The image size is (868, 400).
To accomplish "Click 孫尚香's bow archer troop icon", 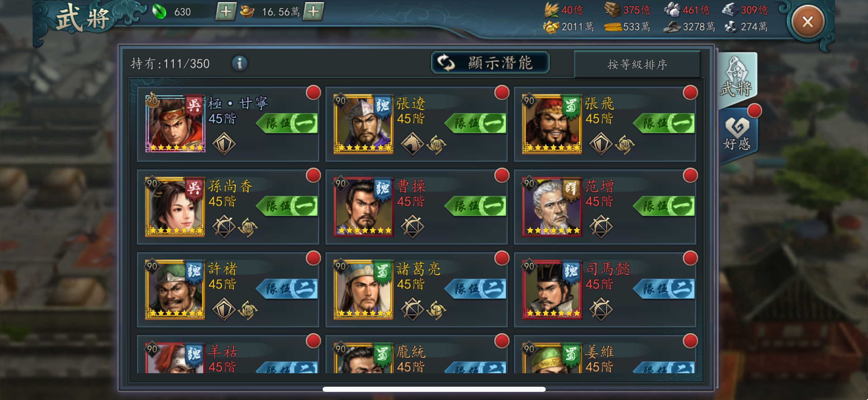I will (x=224, y=227).
